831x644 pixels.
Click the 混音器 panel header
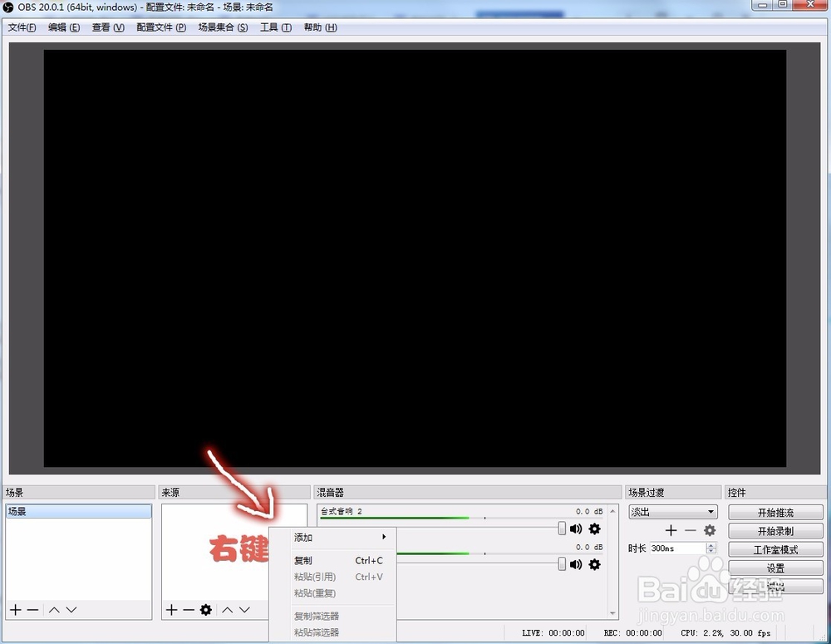coord(467,493)
